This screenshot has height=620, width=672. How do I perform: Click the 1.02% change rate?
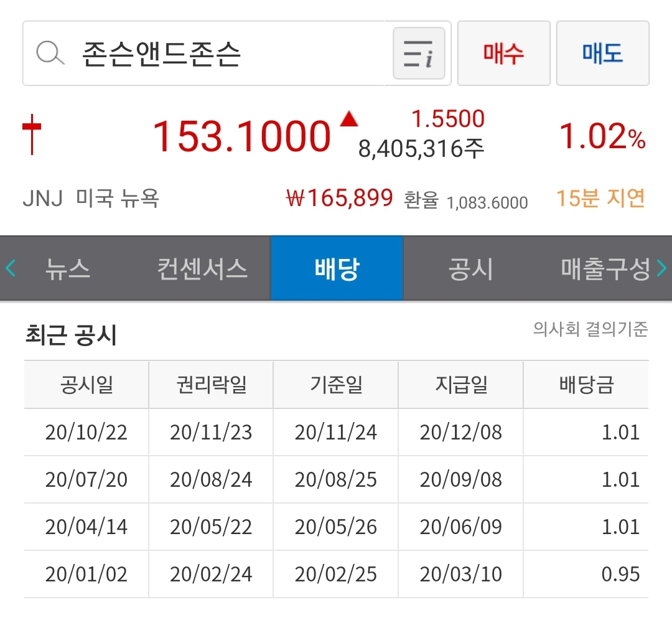(602, 136)
